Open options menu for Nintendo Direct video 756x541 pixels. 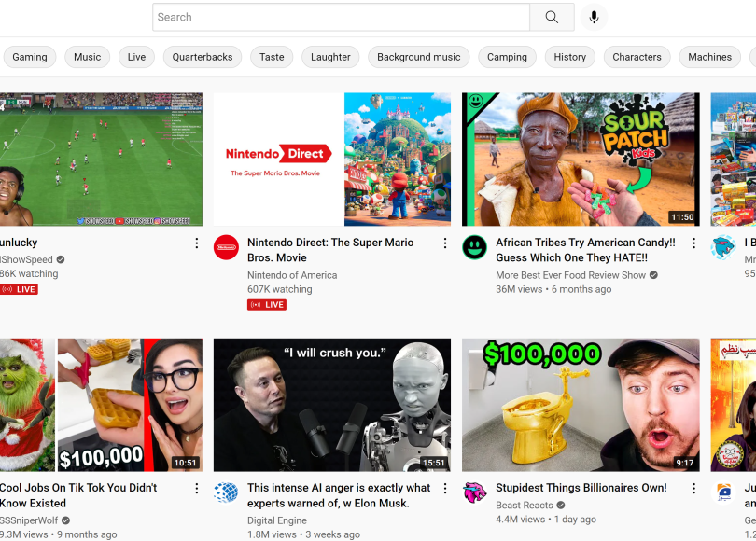coord(444,243)
